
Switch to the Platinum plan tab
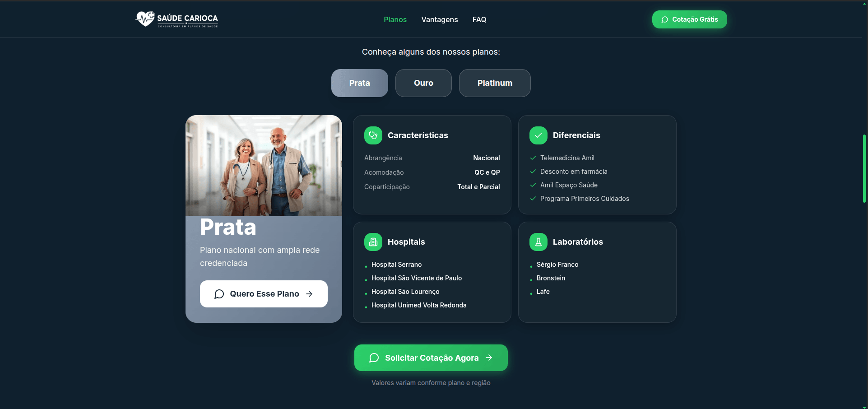(x=495, y=83)
